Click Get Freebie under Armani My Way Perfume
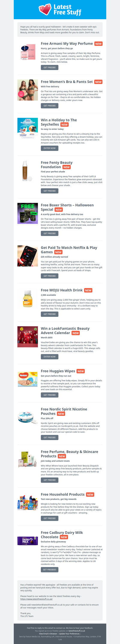Image resolution: width=120 pixels, height=644 pixels. click(49, 68)
